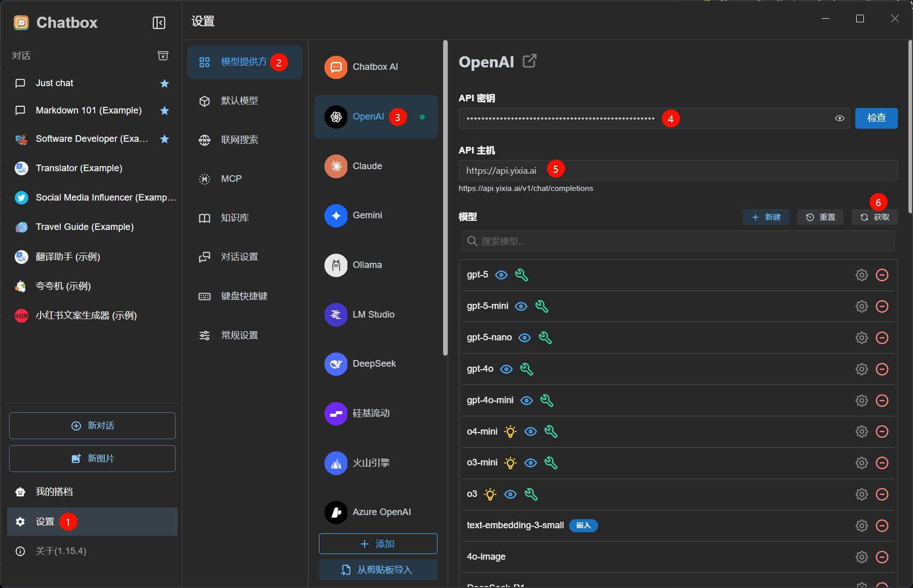
Task: Click the clear conversations archive icon
Action: tap(163, 56)
